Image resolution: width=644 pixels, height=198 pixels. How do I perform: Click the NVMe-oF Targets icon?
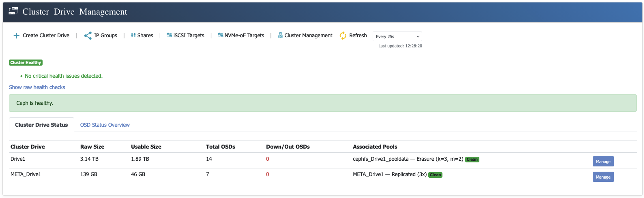pos(220,35)
